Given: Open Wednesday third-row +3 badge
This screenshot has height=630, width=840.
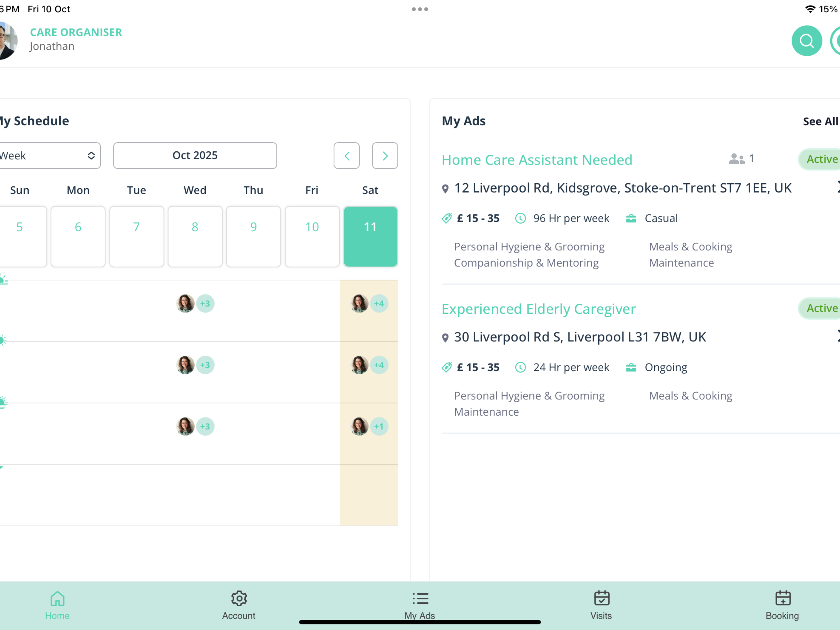Looking at the screenshot, I should [205, 426].
